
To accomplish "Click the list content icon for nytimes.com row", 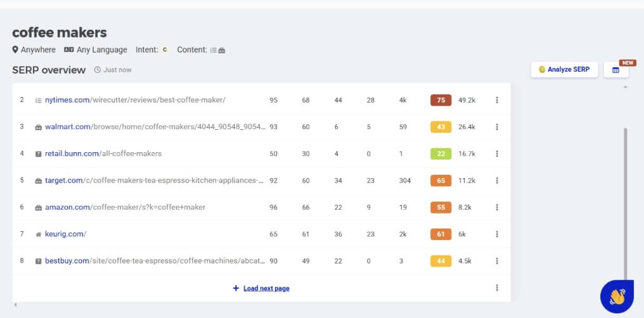I will point(38,100).
